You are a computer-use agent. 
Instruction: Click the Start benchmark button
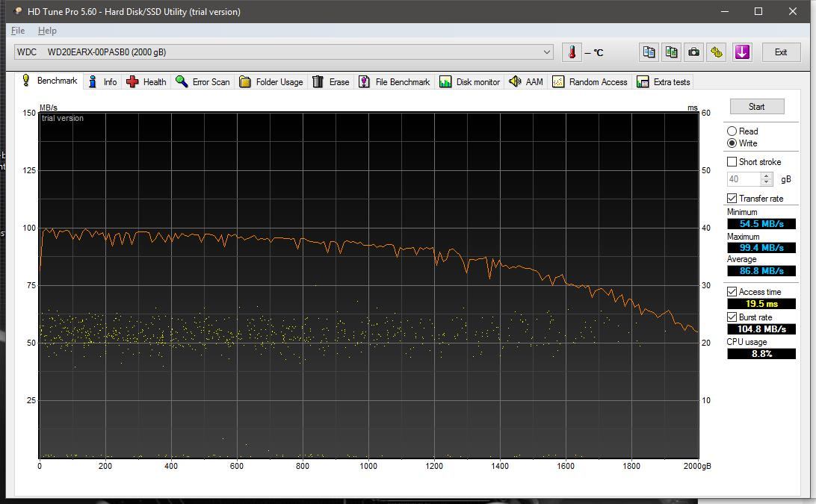(x=757, y=106)
